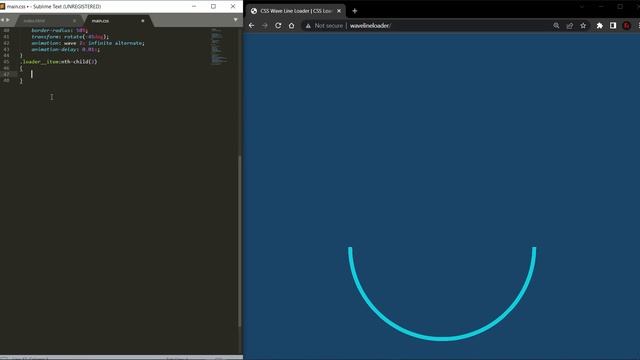Close the index.html tab in Sublime

click(x=74, y=20)
